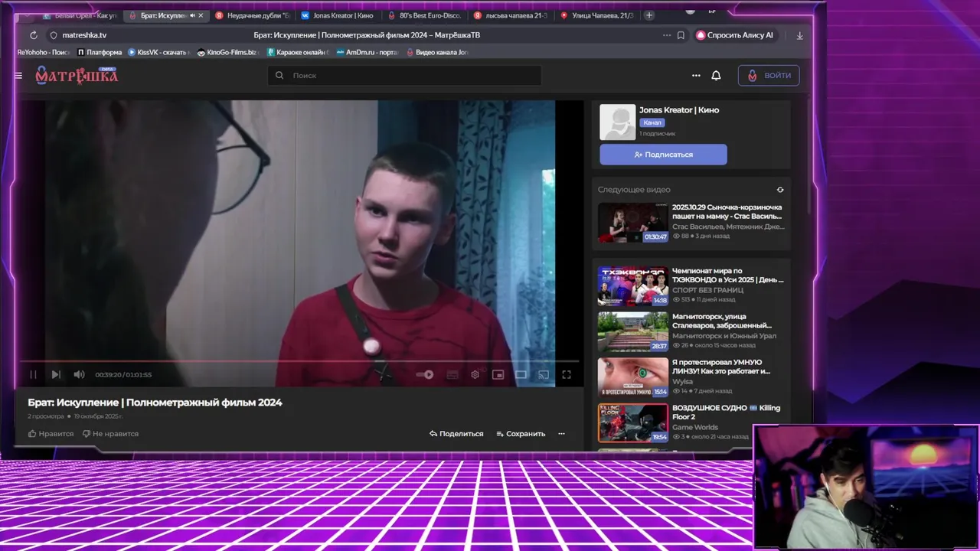Like the video with Нравится
This screenshot has height=551, width=980.
(x=51, y=434)
